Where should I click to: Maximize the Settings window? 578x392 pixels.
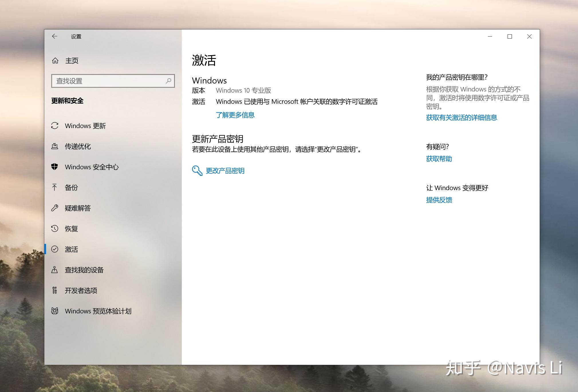[x=510, y=37]
